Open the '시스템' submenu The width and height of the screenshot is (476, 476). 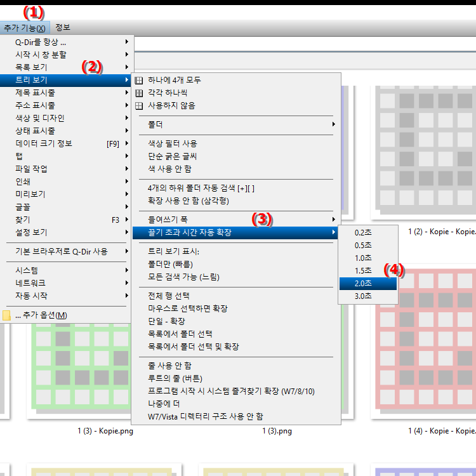[x=65, y=270]
